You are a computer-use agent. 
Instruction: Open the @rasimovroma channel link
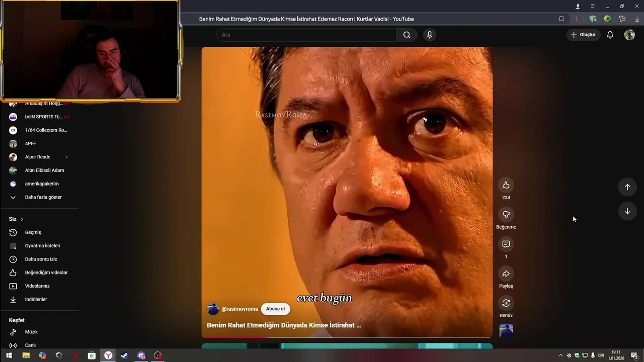[239, 309]
